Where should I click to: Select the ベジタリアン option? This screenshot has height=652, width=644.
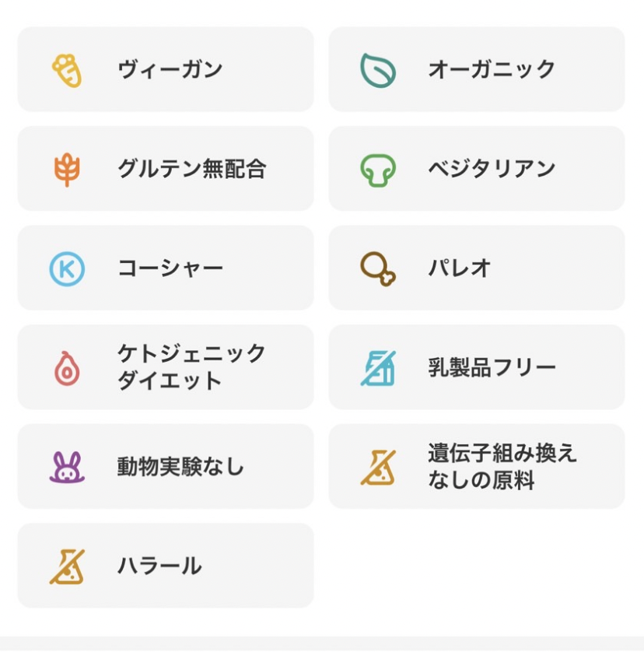(477, 168)
